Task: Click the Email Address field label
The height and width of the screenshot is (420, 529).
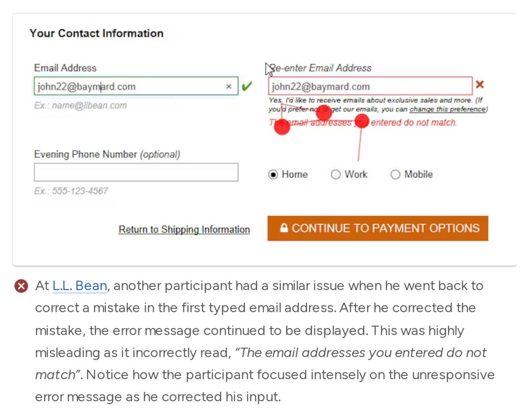Action: (65, 68)
